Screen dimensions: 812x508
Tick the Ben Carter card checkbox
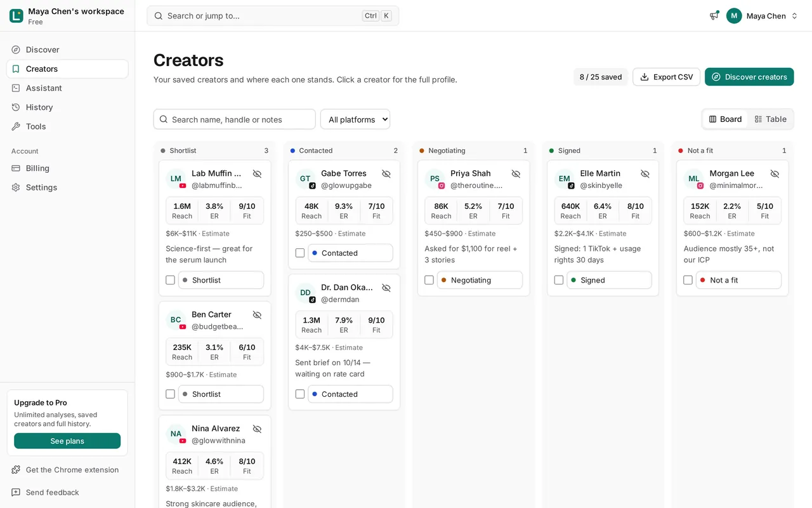[x=170, y=394]
